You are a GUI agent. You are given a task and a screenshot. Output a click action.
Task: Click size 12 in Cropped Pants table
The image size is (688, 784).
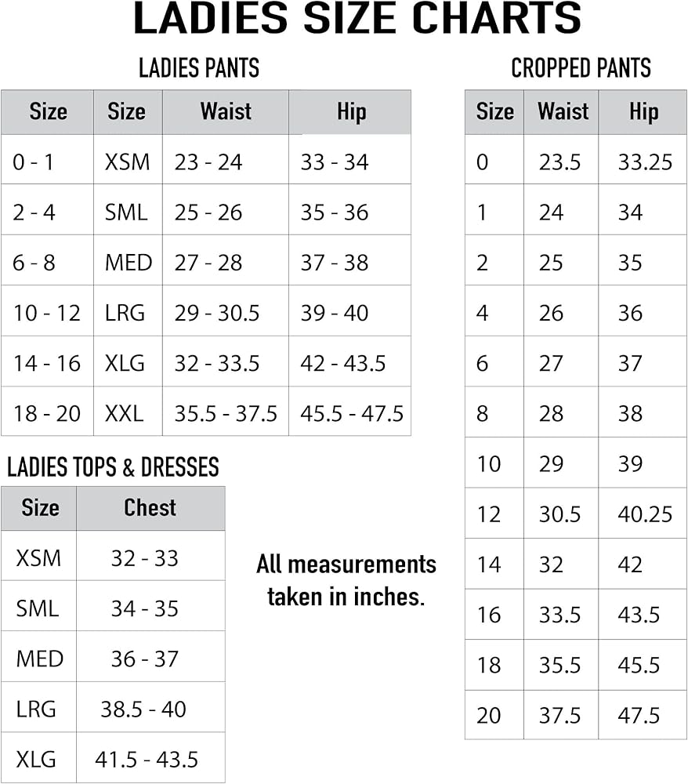489,514
